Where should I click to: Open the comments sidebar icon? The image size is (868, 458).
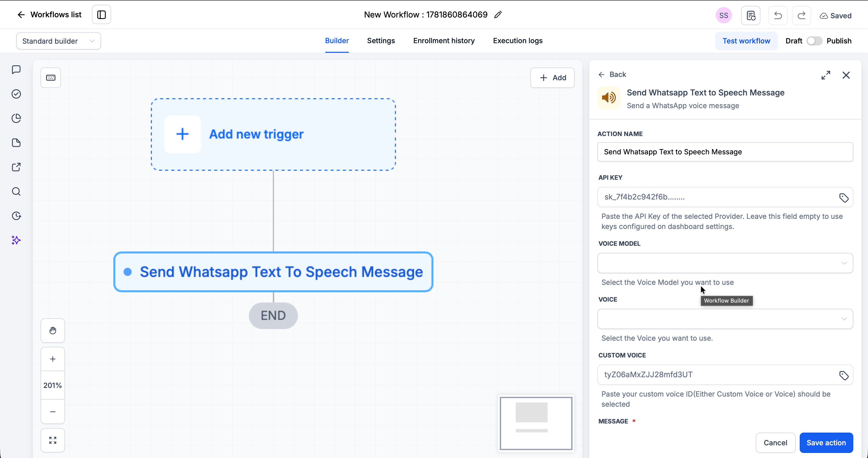(x=16, y=70)
